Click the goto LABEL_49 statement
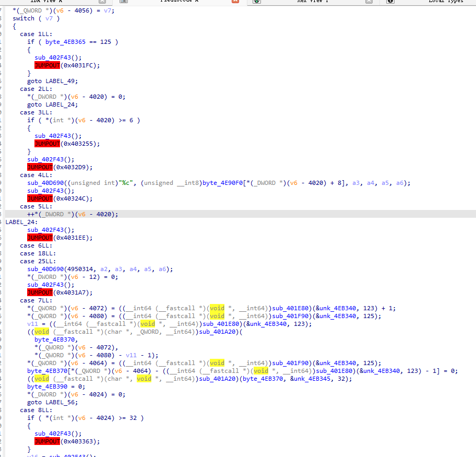This screenshot has width=476, height=457. [53, 81]
